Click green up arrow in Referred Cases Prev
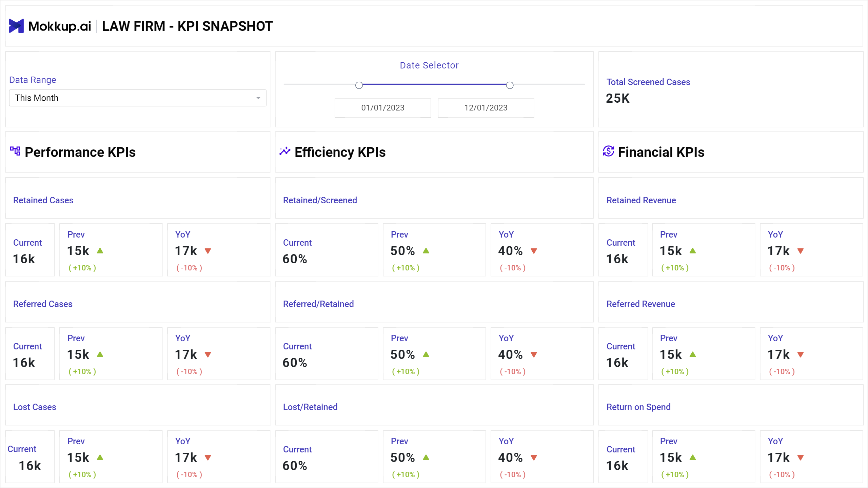This screenshot has height=488, width=868. pos(100,354)
